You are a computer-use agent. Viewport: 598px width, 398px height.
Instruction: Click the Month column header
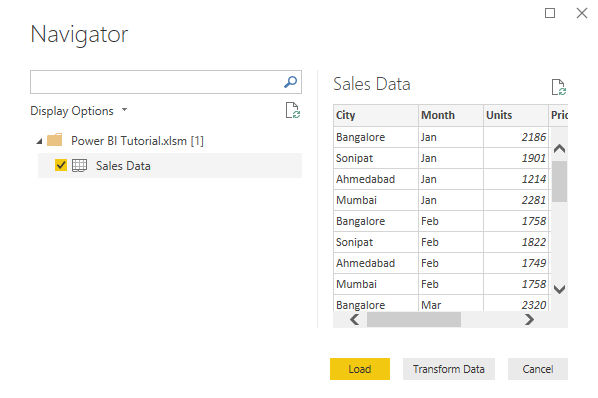click(x=451, y=115)
